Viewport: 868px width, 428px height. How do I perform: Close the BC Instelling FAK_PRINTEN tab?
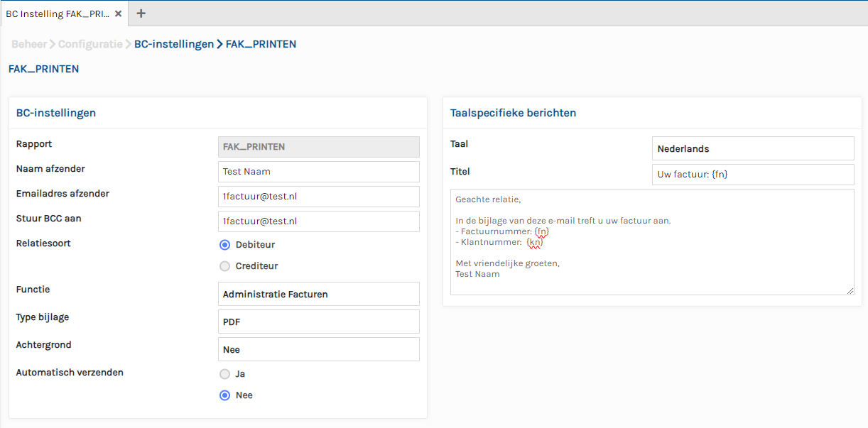[119, 13]
